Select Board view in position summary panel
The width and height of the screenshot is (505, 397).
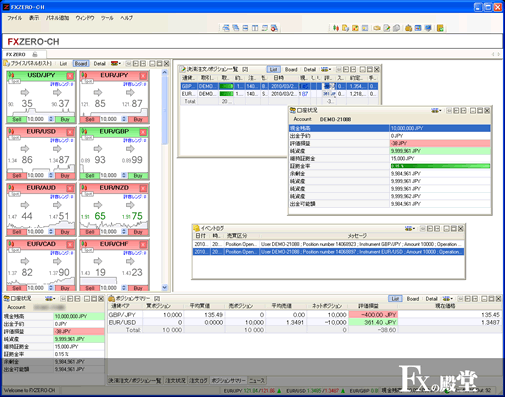413,299
